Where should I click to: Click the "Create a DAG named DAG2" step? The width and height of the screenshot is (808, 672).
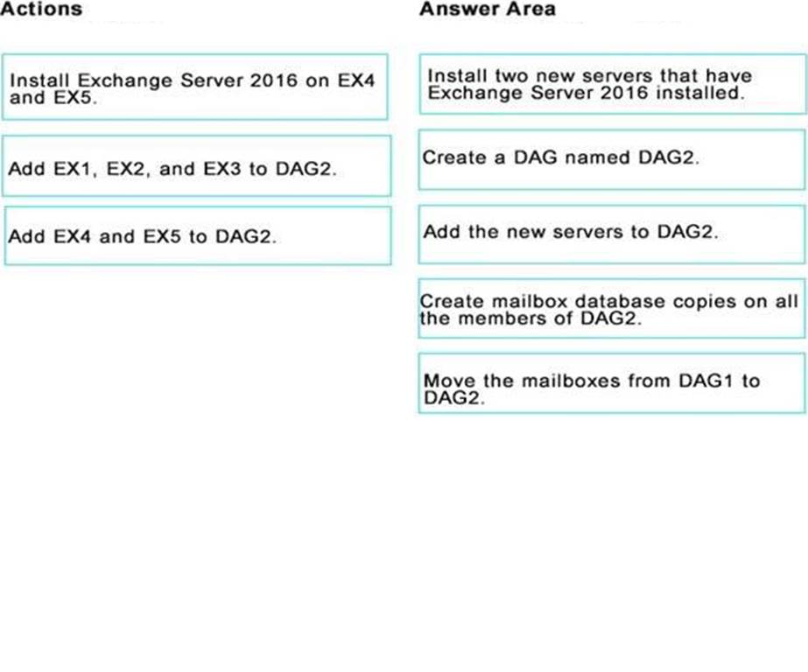point(611,159)
